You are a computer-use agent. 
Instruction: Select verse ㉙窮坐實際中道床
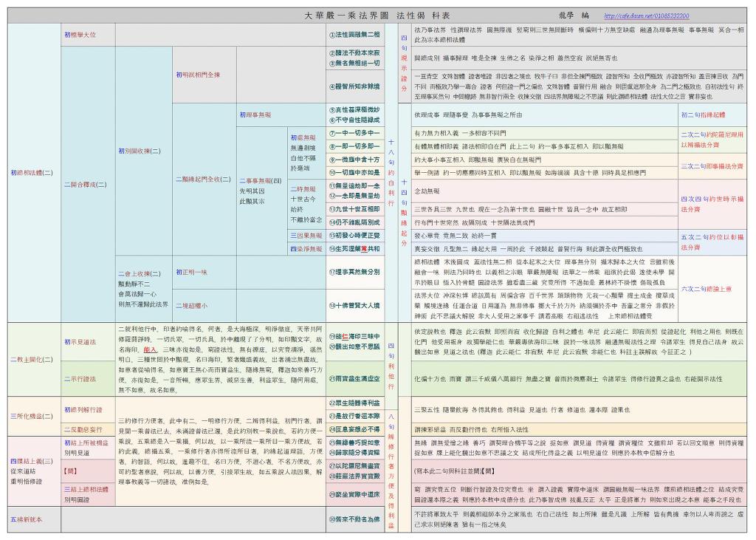(x=354, y=494)
